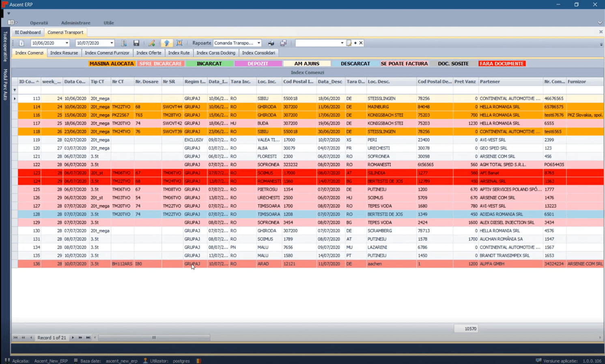The height and width of the screenshot is (364, 605).
Task: Click the MASINA ALOCATA orange legend label
Action: [112, 64]
